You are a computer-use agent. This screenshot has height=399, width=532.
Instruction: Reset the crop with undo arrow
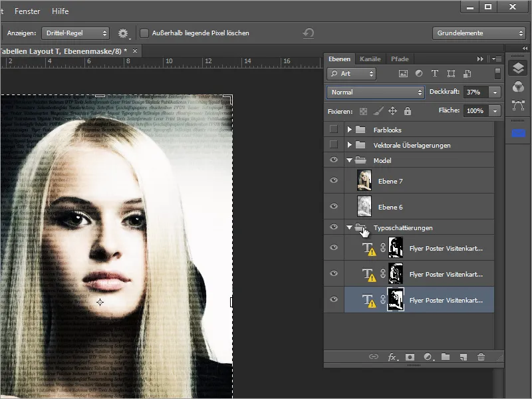308,33
